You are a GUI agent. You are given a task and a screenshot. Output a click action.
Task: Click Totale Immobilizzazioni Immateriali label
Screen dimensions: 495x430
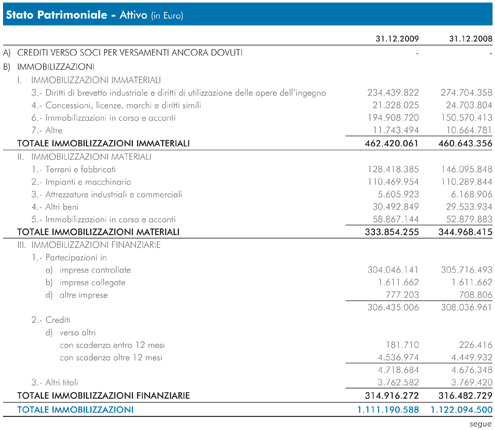[103, 143]
